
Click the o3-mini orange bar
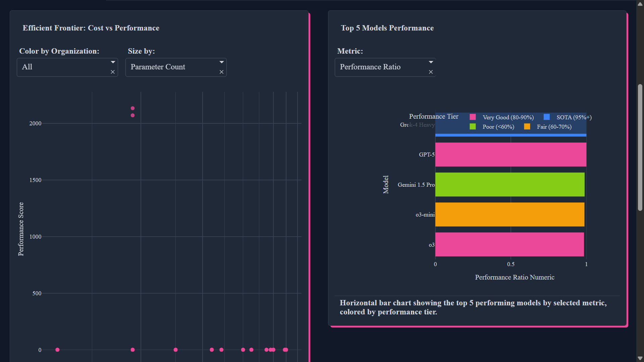coord(510,215)
